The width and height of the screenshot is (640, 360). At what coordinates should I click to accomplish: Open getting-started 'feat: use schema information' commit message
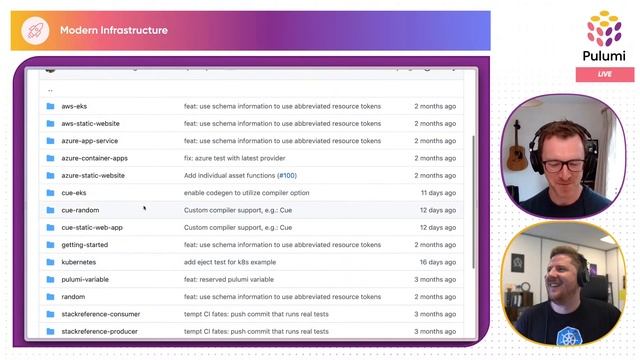[282, 245]
